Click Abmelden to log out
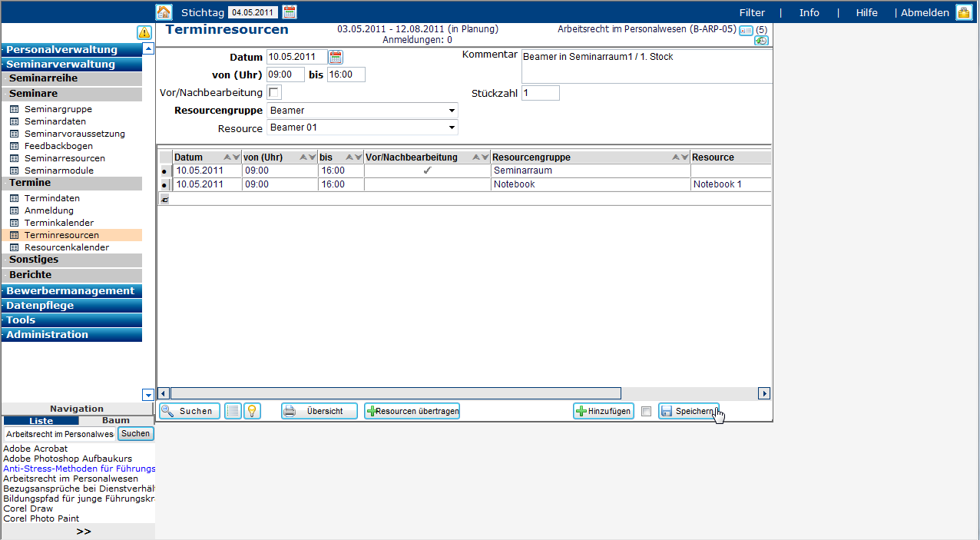This screenshot has height=540, width=980. (925, 12)
